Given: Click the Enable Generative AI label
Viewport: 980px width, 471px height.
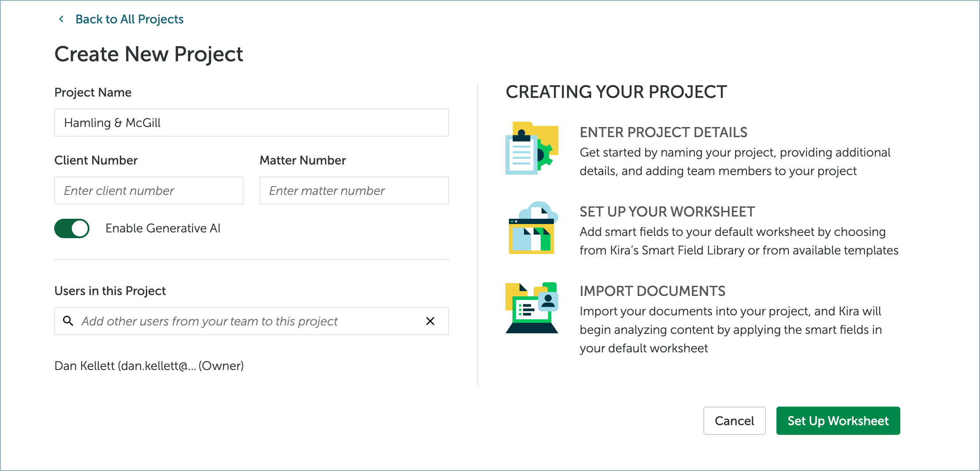Looking at the screenshot, I should pyautogui.click(x=163, y=228).
